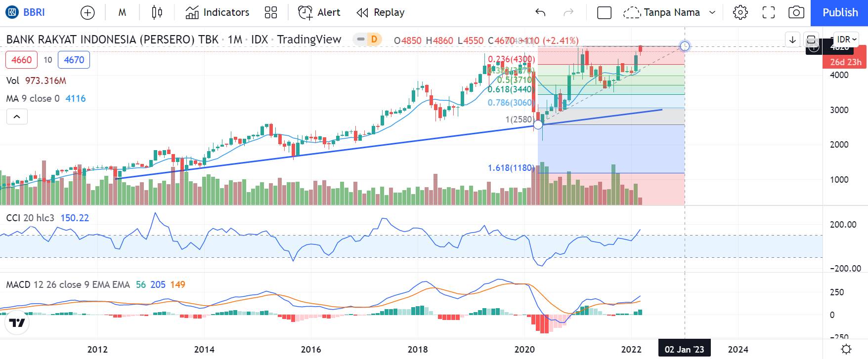Click the order quantity 10 field
The width and height of the screenshot is (868, 359).
tap(48, 60)
